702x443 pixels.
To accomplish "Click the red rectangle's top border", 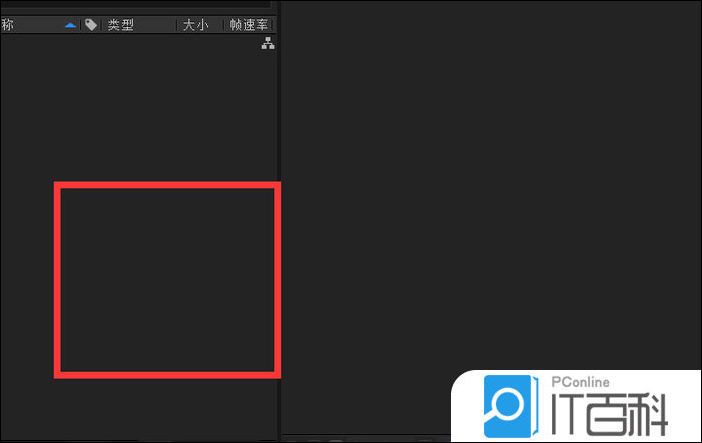I will click(167, 185).
